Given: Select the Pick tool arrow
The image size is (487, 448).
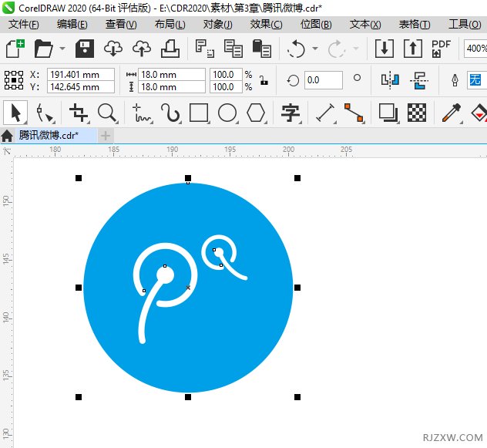Looking at the screenshot, I should point(15,113).
